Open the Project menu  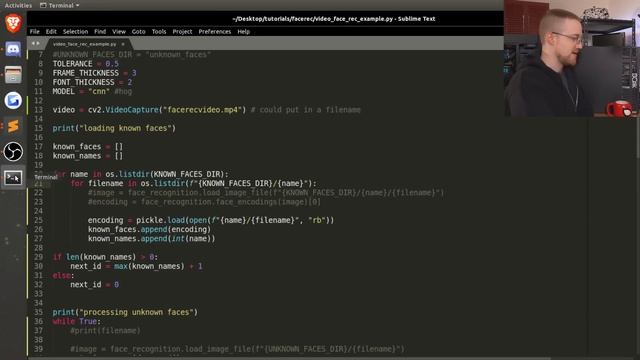[182, 31]
